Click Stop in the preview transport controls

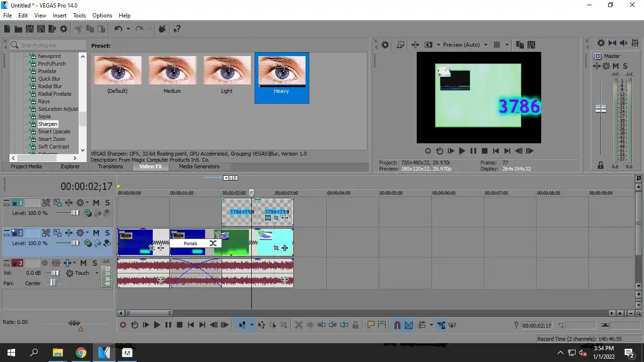(x=484, y=151)
